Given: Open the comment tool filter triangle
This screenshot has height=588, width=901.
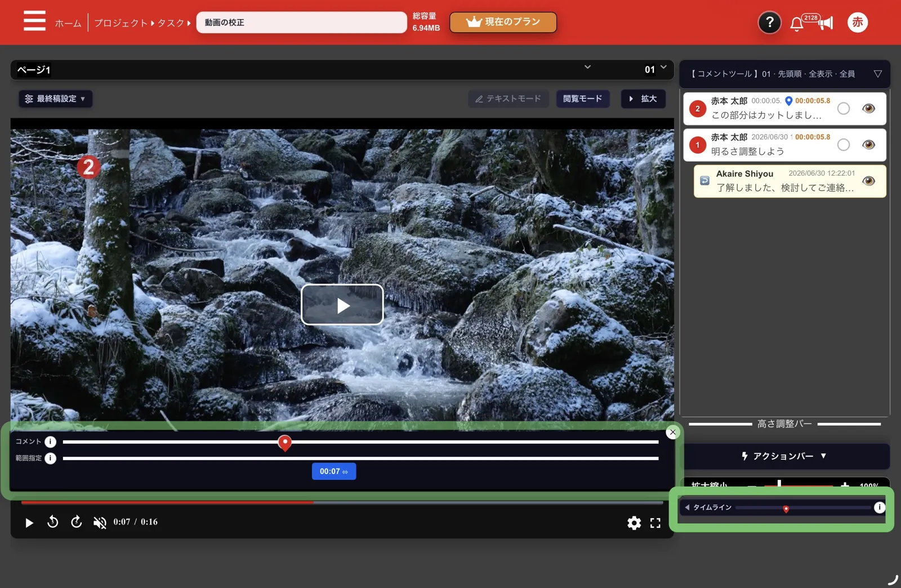Looking at the screenshot, I should point(877,74).
